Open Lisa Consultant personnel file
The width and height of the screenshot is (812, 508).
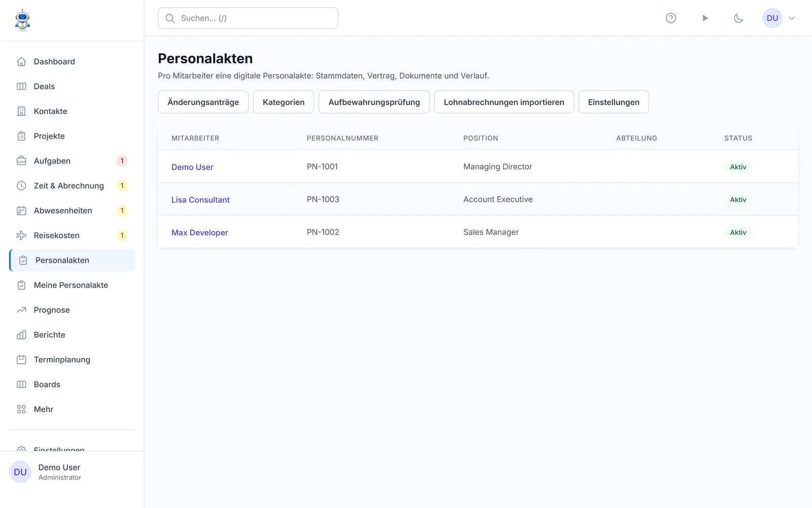(x=200, y=200)
